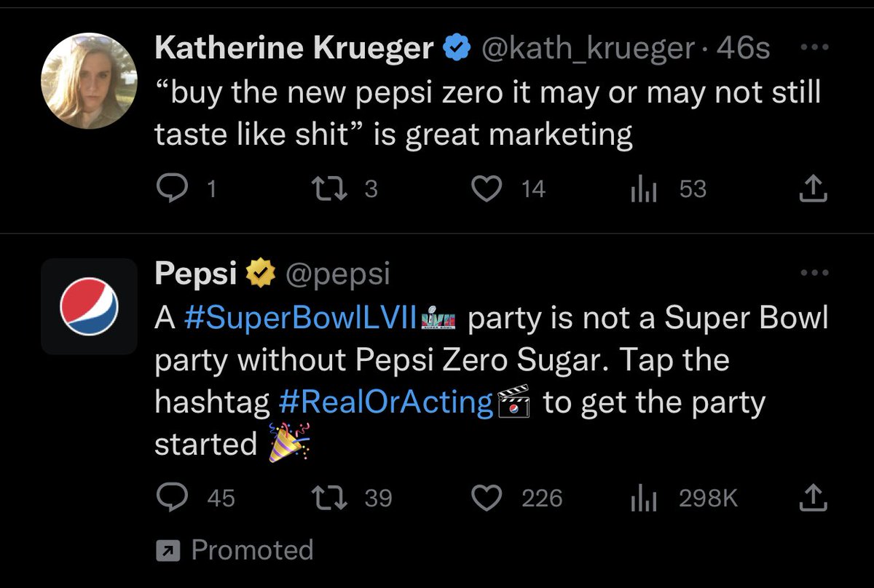The width and height of the screenshot is (874, 588).
Task: Share the Pepsi promoted tweet
Action: pyautogui.click(x=814, y=498)
